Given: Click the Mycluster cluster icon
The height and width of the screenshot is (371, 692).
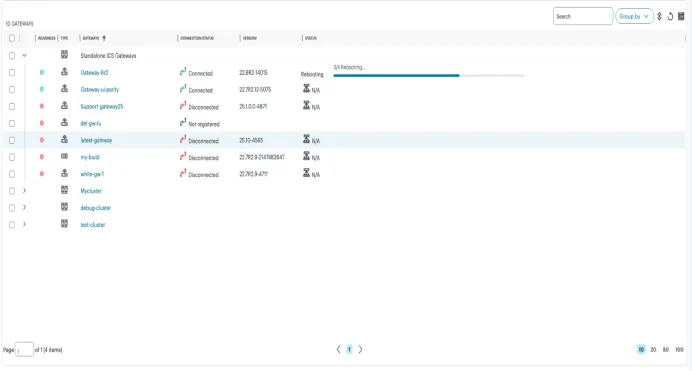Looking at the screenshot, I should 64,190.
